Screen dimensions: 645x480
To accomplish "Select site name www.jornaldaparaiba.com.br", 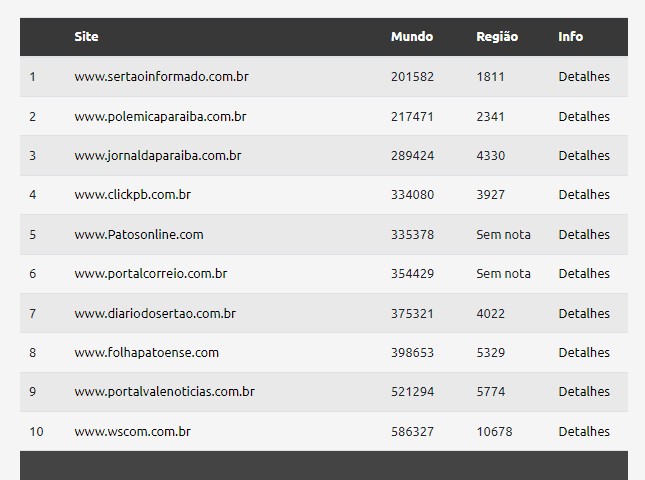I will (x=158, y=155).
